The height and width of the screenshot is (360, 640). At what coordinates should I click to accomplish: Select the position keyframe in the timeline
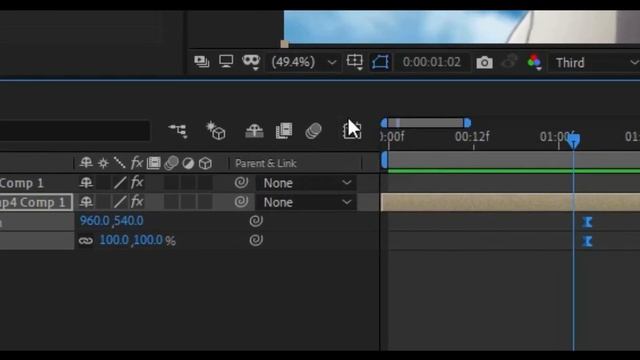pyautogui.click(x=587, y=222)
